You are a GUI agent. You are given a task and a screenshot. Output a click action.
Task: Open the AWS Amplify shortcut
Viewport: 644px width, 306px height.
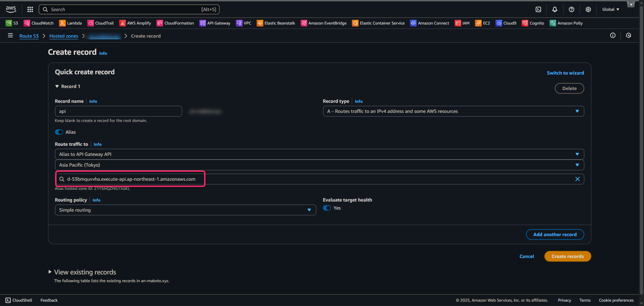point(135,23)
